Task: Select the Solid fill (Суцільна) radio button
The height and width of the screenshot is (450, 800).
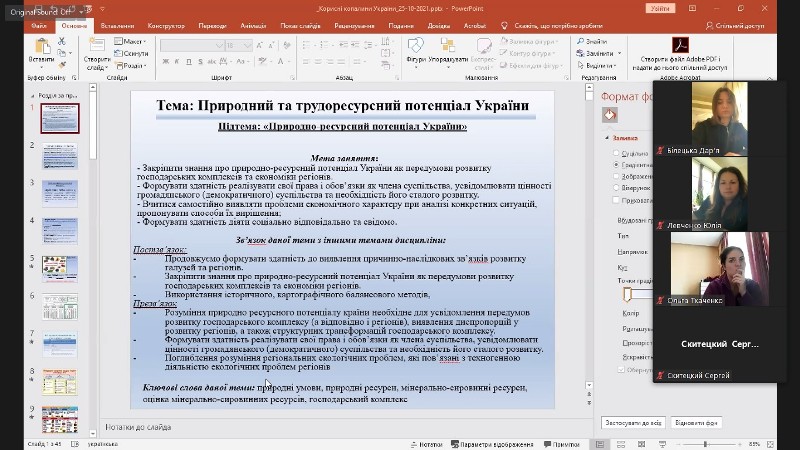Action: click(615, 154)
